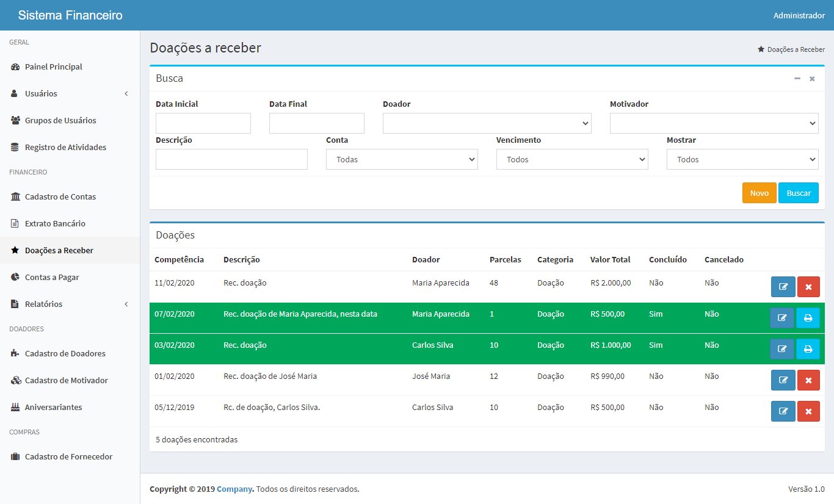
Task: Go to Extrato Bancário in sidebar
Action: [55, 223]
